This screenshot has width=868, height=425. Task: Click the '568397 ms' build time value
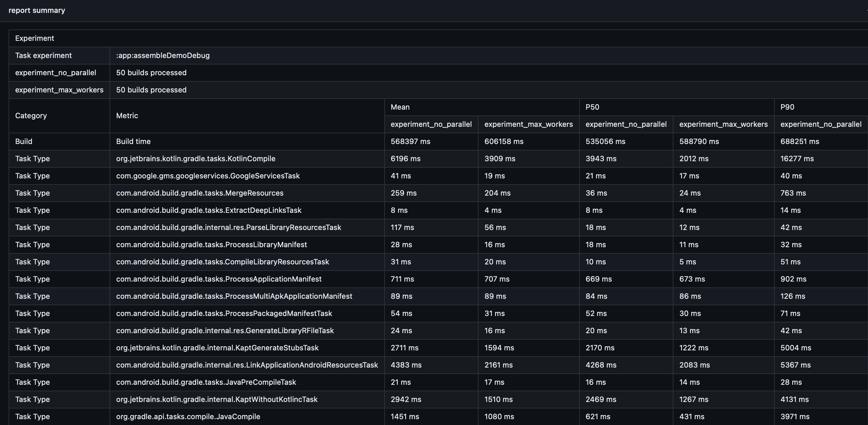click(x=410, y=142)
